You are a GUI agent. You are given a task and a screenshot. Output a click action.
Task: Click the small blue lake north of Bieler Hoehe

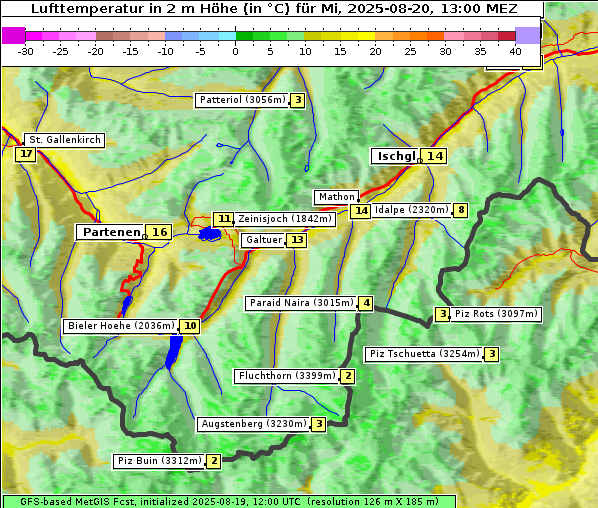(127, 305)
